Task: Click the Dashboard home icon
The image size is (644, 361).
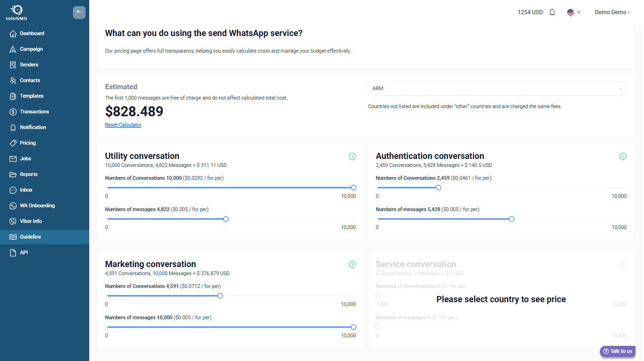Action: [x=13, y=34]
